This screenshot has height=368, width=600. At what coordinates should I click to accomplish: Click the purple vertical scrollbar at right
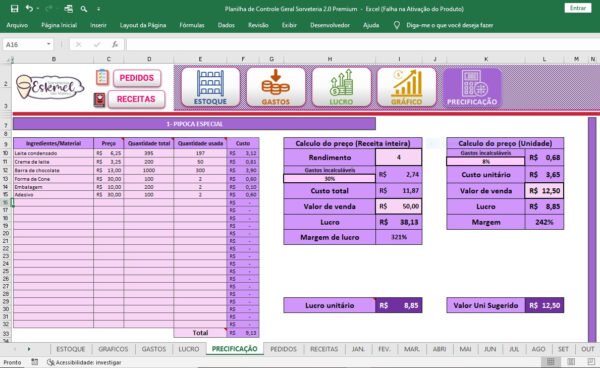click(592, 229)
